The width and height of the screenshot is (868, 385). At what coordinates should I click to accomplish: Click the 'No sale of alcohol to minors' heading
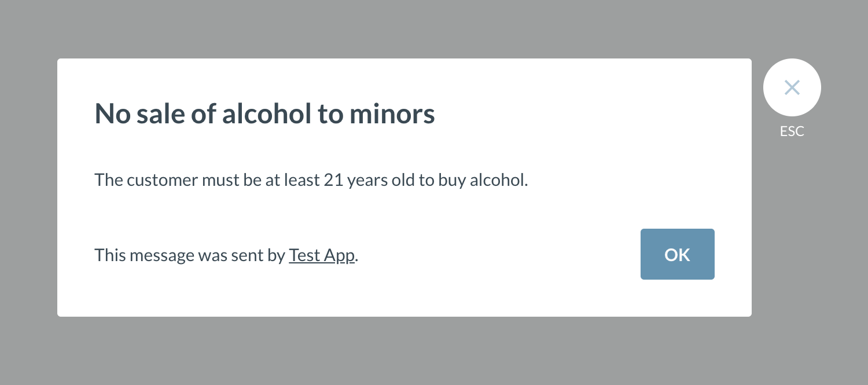[264, 113]
